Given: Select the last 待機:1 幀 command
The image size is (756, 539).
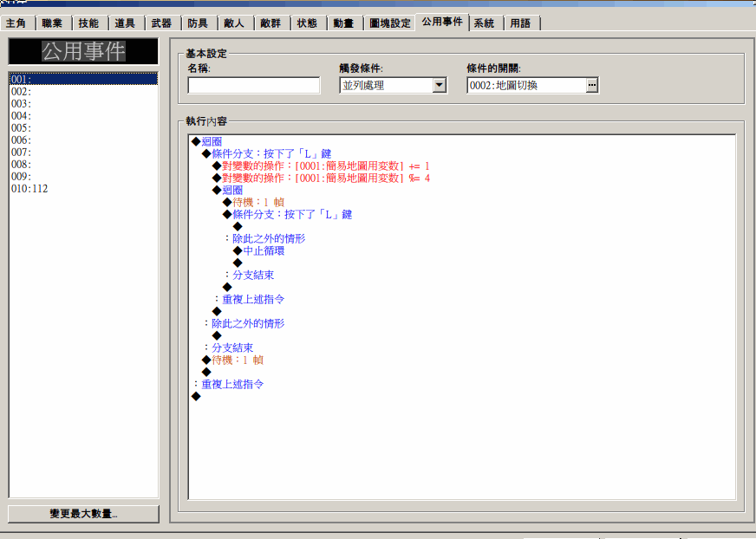Looking at the screenshot, I should (x=233, y=360).
